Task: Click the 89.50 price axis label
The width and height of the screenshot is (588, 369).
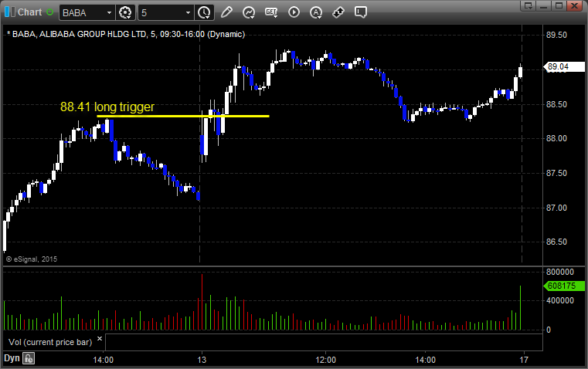Action: 556,35
